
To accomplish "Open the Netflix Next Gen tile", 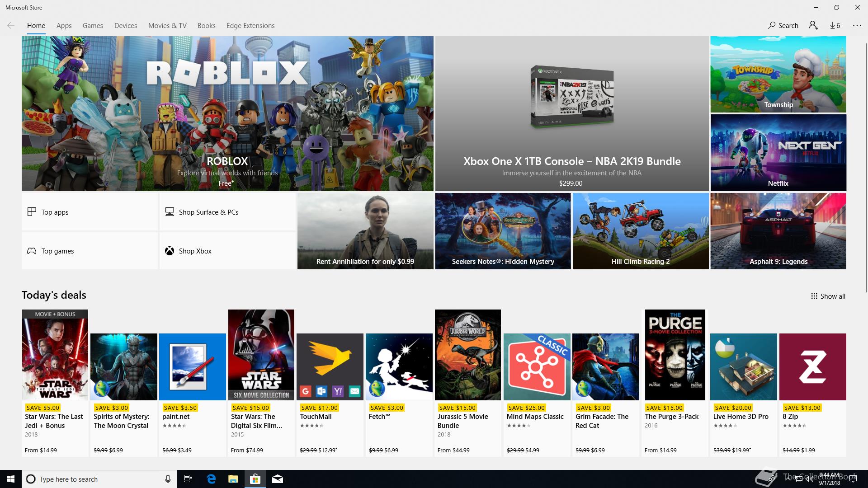I will [778, 152].
